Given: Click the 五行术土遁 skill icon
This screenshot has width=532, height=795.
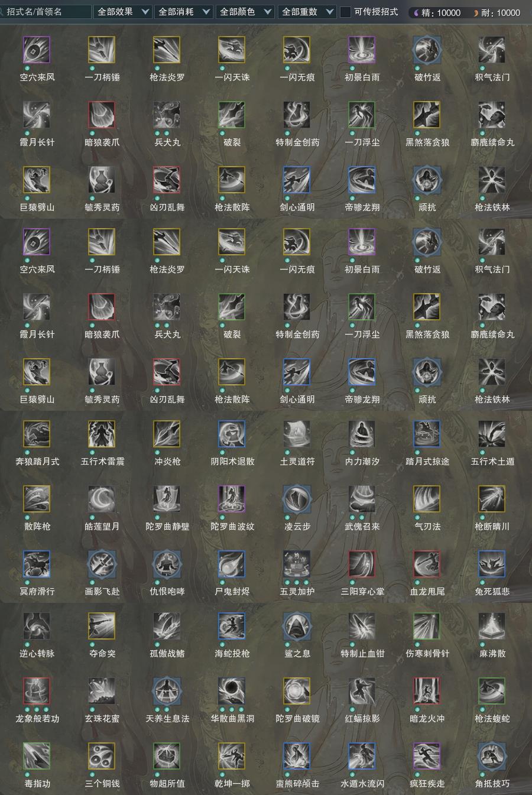Looking at the screenshot, I should (492, 434).
